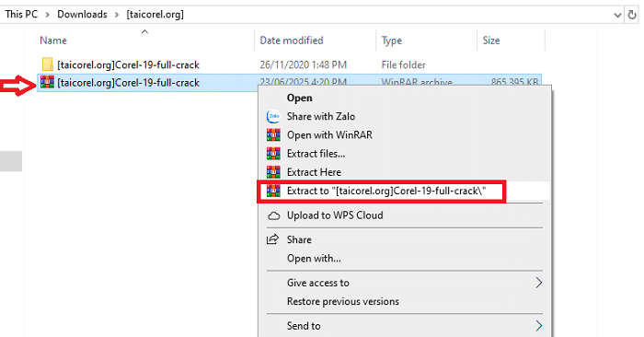Select Open with... entry

click(314, 259)
